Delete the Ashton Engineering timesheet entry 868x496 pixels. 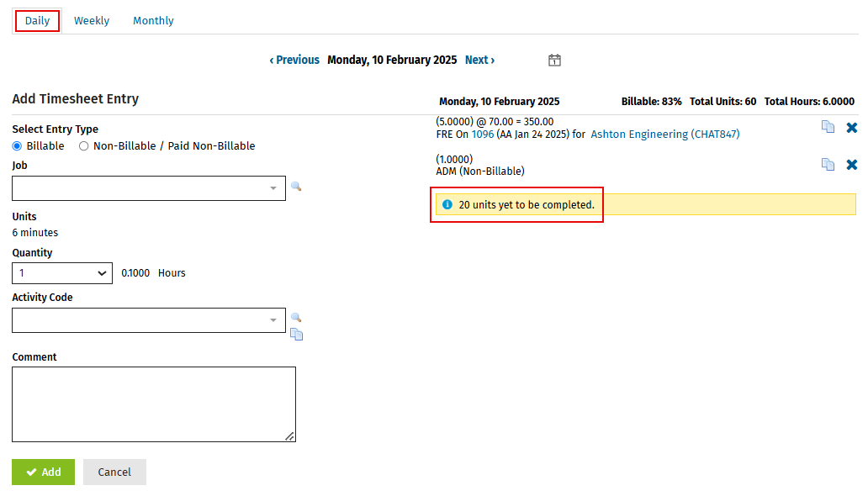851,128
